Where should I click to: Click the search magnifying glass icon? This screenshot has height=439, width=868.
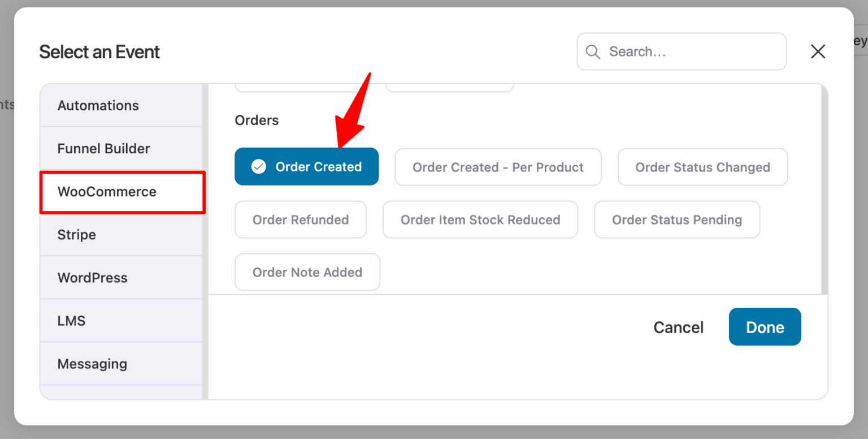[x=592, y=51]
